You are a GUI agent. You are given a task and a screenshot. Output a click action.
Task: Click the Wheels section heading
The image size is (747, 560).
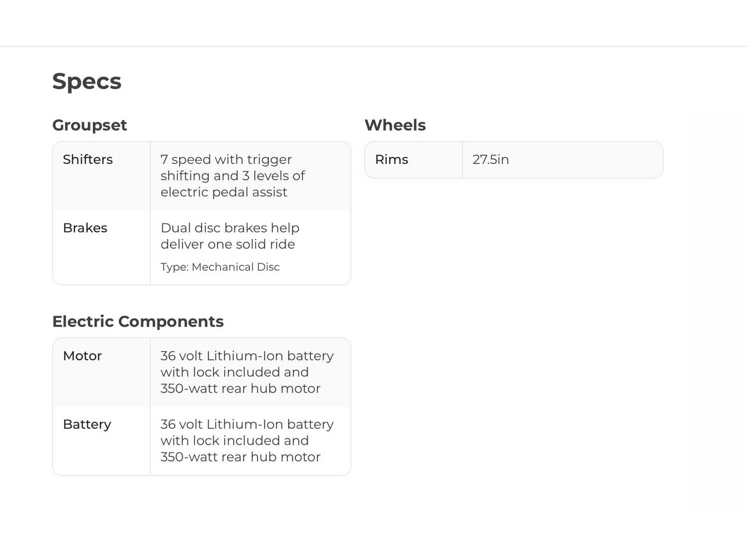click(x=395, y=125)
